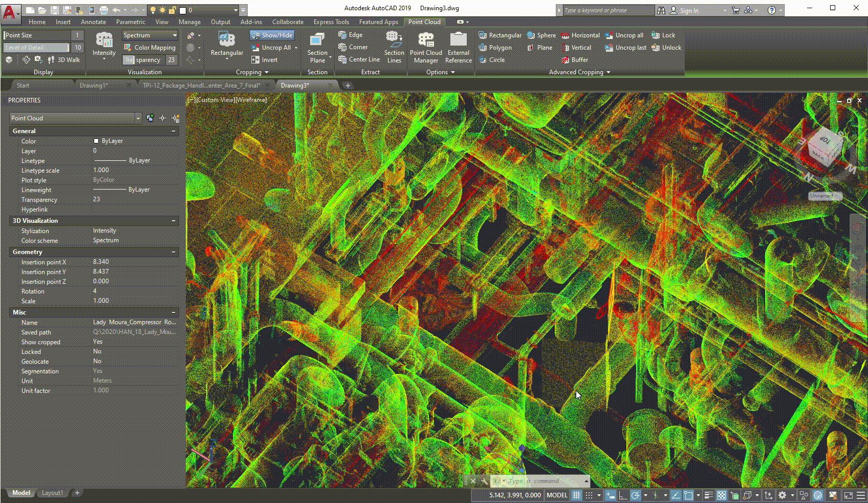Switch to the Drawing1 document tab

pyautogui.click(x=94, y=86)
